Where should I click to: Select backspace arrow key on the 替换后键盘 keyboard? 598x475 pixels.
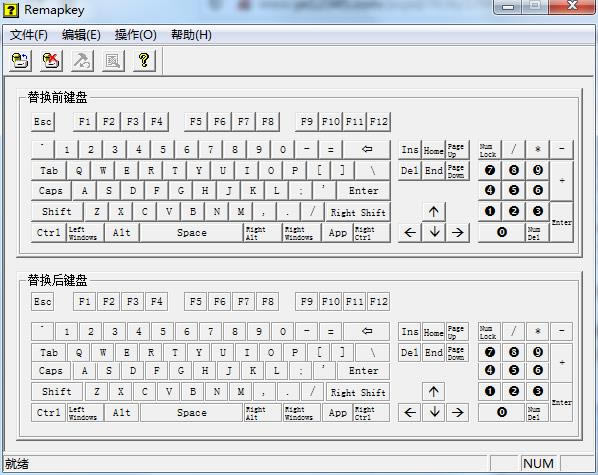367,331
